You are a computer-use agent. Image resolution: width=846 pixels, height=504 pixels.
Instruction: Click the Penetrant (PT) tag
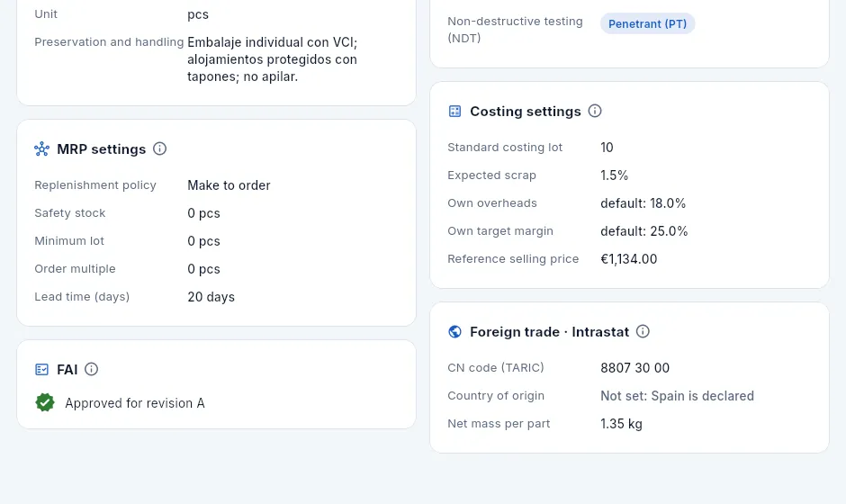pos(647,23)
